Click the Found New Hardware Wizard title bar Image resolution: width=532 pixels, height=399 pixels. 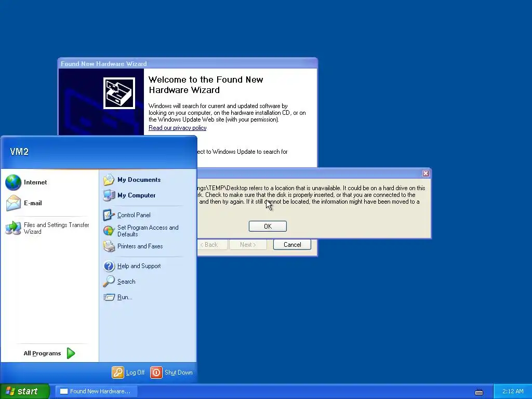pos(188,63)
